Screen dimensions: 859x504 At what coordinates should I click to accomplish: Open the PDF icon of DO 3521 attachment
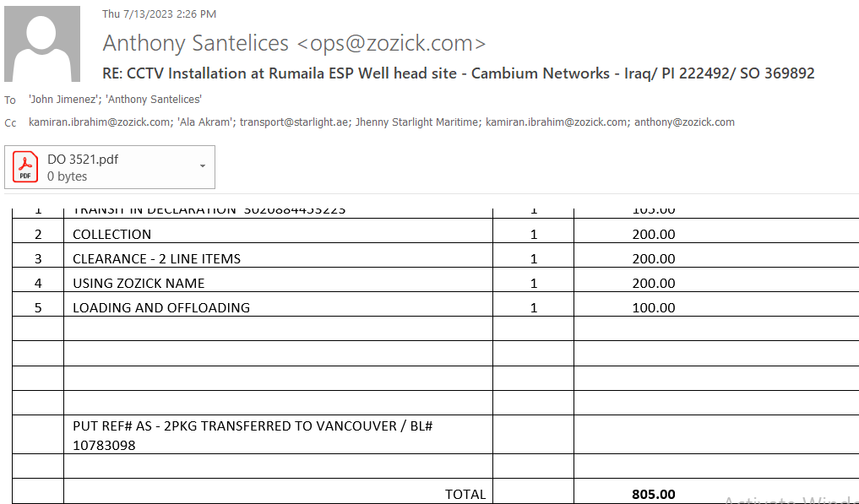25,167
